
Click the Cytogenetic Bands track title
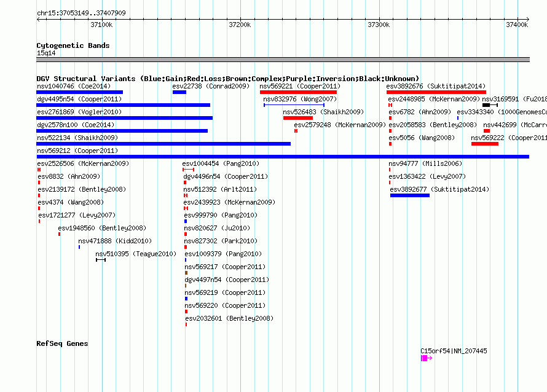73,45
